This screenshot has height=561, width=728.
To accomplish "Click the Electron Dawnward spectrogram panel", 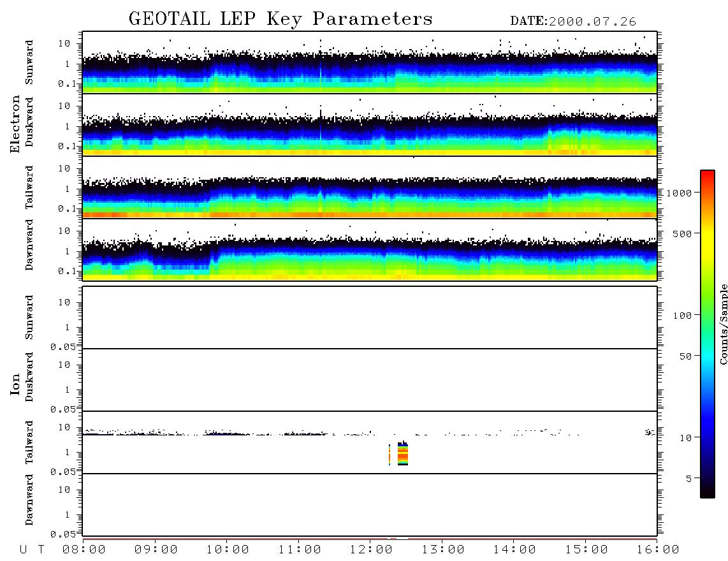I will [x=370, y=250].
